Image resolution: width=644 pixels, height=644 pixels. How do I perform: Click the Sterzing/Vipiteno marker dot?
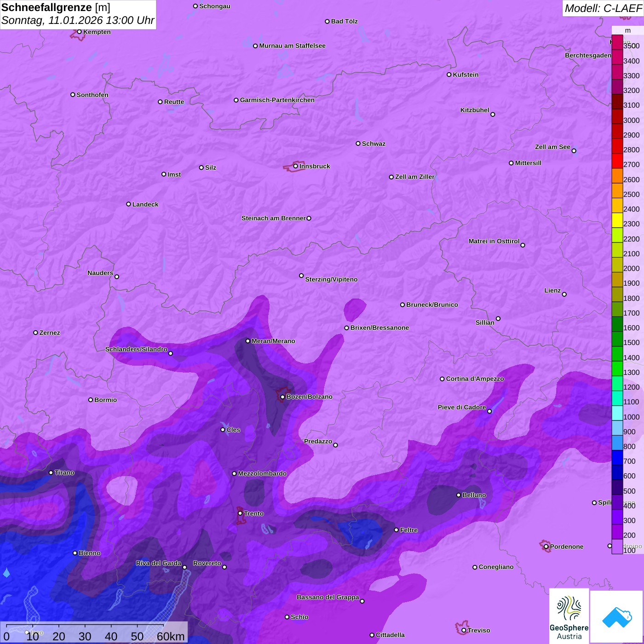302,276
